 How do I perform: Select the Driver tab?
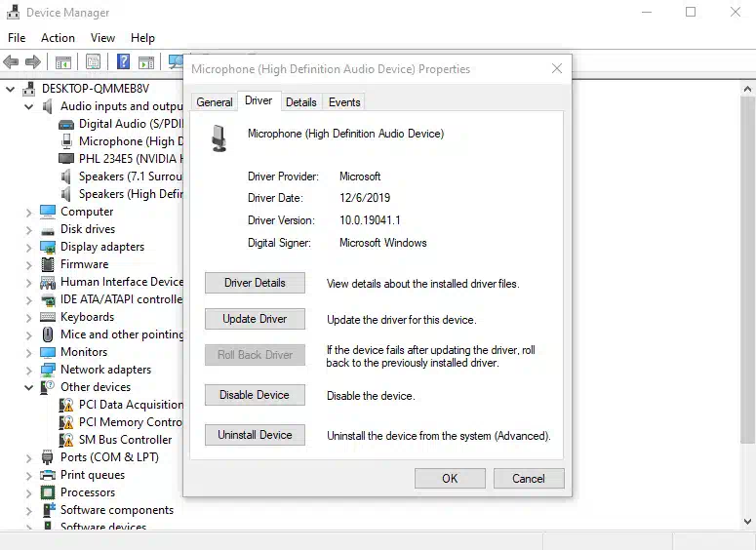click(259, 100)
